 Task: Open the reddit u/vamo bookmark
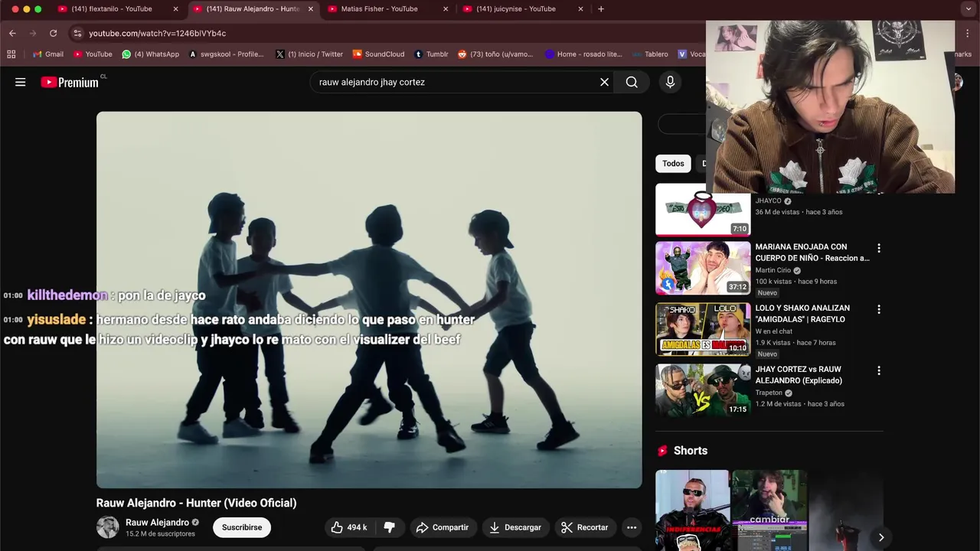(495, 54)
